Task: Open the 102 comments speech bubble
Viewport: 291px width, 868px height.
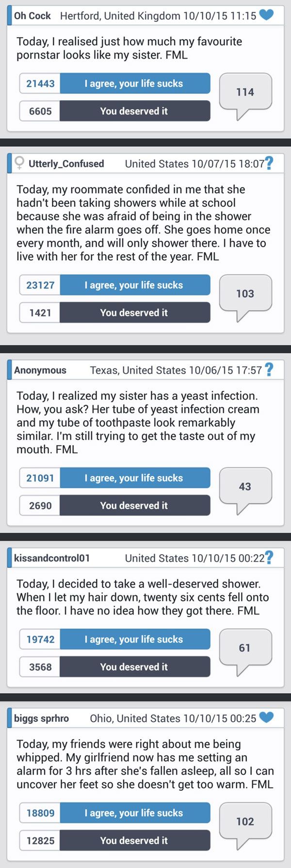Action: pyautogui.click(x=245, y=821)
